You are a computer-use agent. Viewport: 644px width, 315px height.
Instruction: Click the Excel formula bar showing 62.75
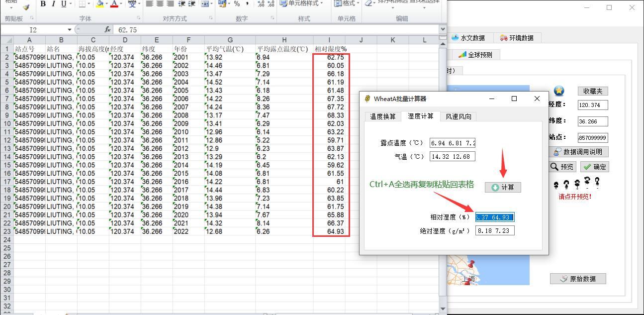pyautogui.click(x=276, y=30)
